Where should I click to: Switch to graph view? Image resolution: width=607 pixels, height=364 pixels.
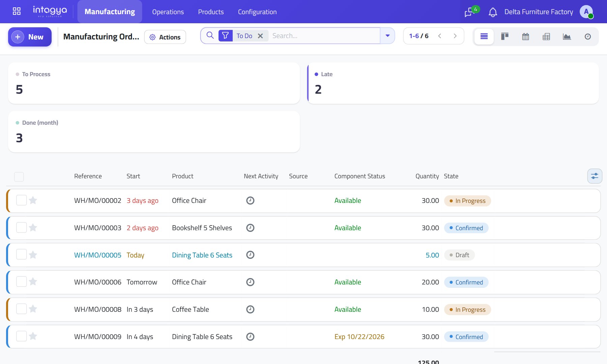(x=567, y=36)
